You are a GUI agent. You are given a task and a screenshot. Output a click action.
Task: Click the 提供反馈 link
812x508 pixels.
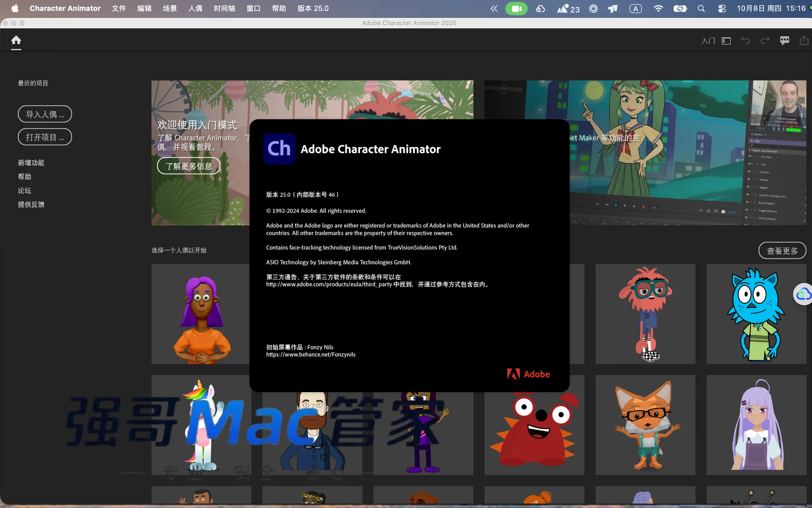(31, 205)
